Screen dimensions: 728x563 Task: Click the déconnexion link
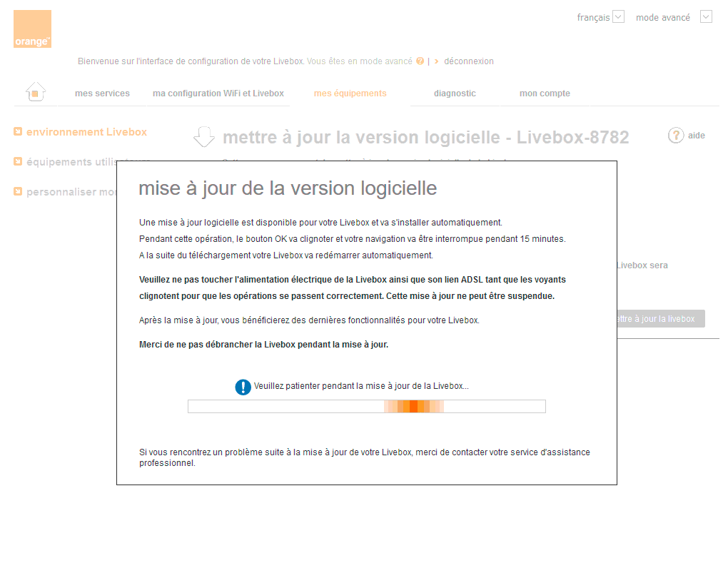coord(468,61)
